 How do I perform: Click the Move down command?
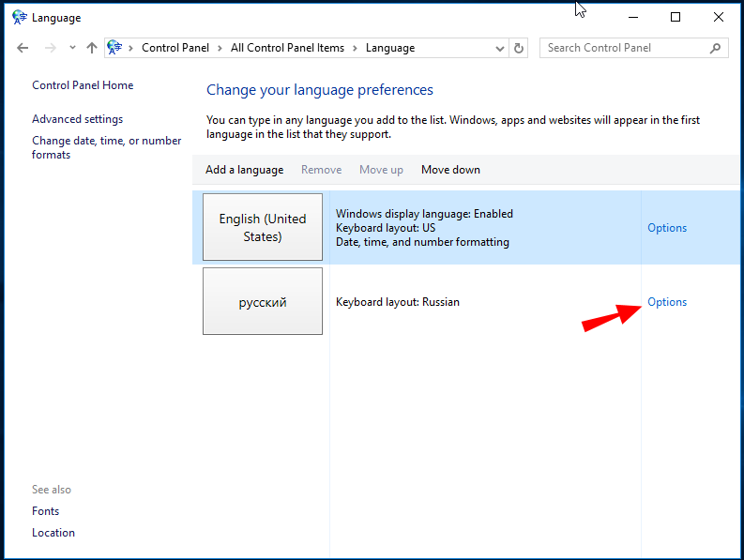[x=450, y=170]
